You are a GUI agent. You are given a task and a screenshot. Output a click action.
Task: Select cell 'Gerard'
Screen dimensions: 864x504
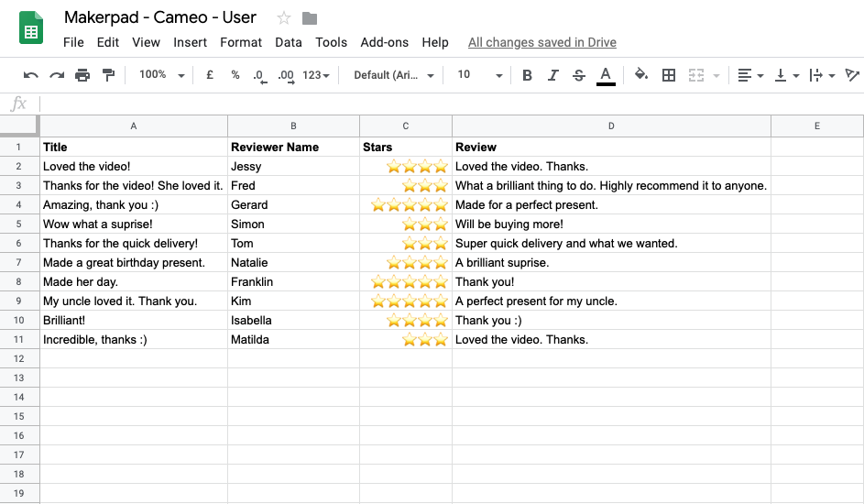click(294, 205)
